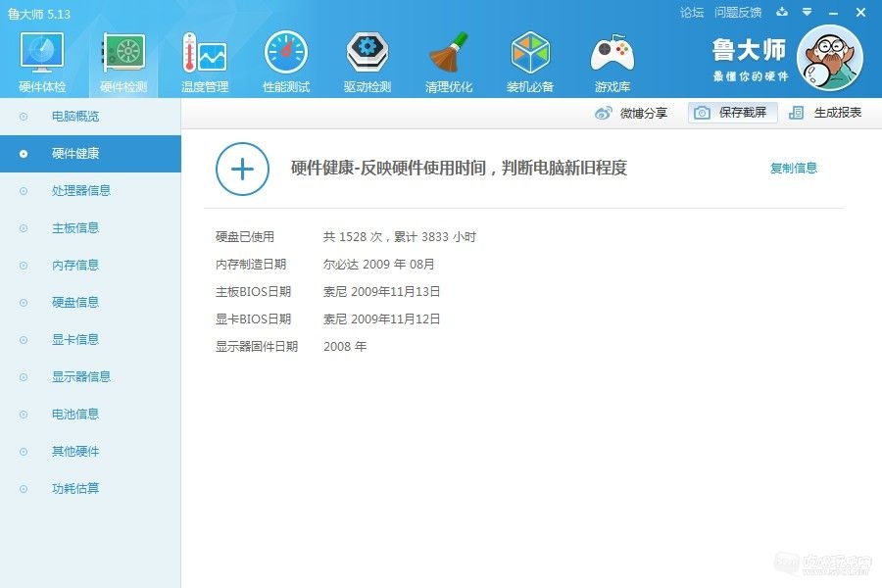Image resolution: width=882 pixels, height=588 pixels.
Task: Open 游戏库 gamepad icon
Action: pyautogui.click(x=612, y=53)
